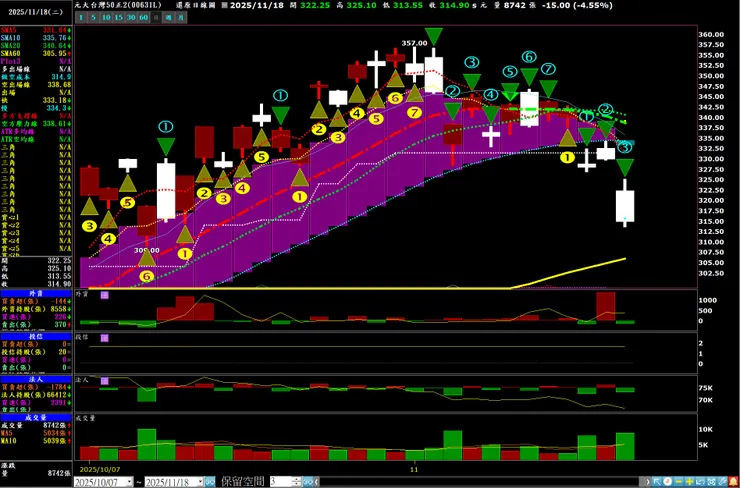
Task: Switch chart to 30-minute timeframe
Action: click(131, 17)
